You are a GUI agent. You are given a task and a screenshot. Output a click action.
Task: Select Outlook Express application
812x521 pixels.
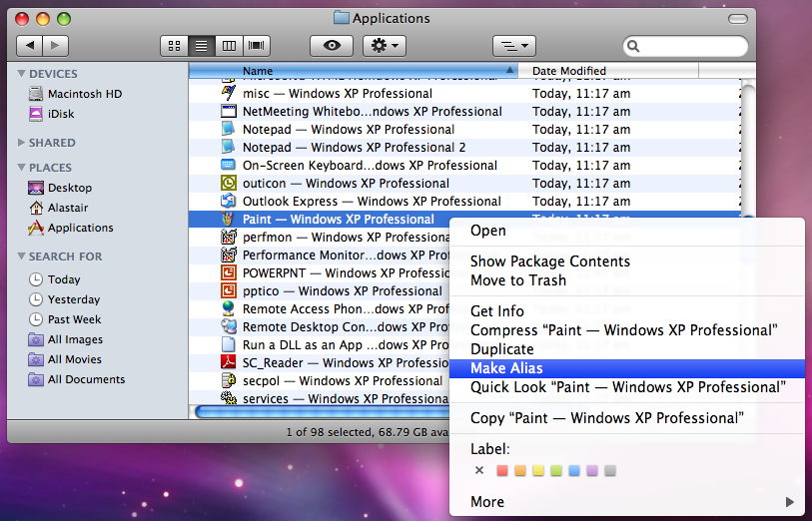(464, 202)
